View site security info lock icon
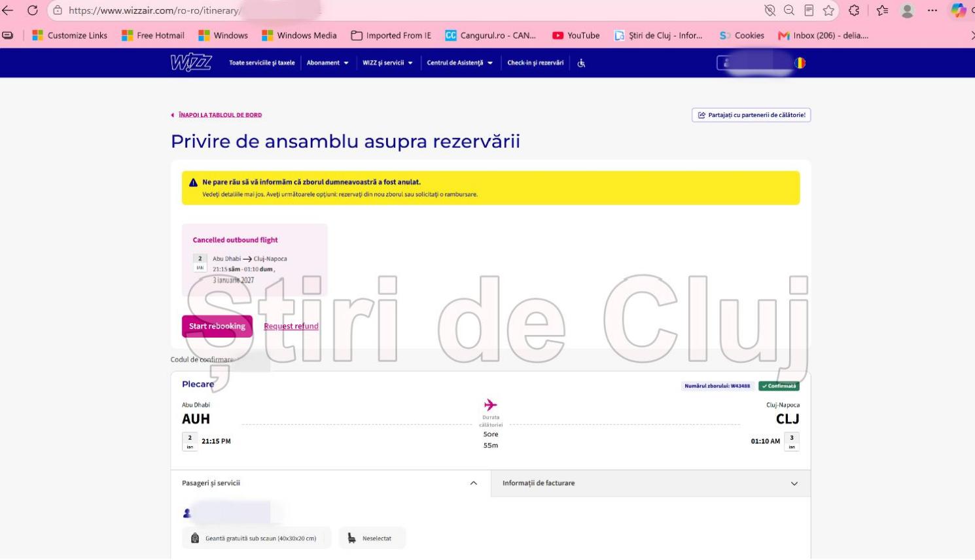This screenshot has height=560, width=975. click(x=58, y=10)
